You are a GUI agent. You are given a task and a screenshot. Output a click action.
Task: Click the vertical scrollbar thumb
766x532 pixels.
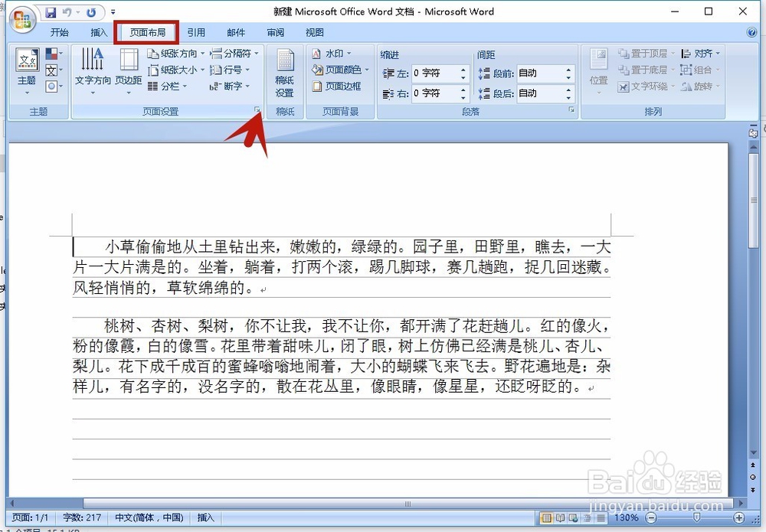tap(754, 201)
